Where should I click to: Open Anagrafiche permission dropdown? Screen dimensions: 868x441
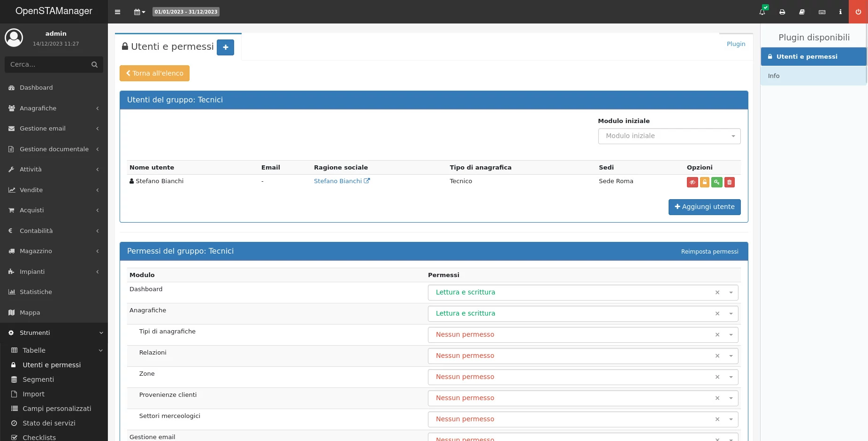(583, 314)
